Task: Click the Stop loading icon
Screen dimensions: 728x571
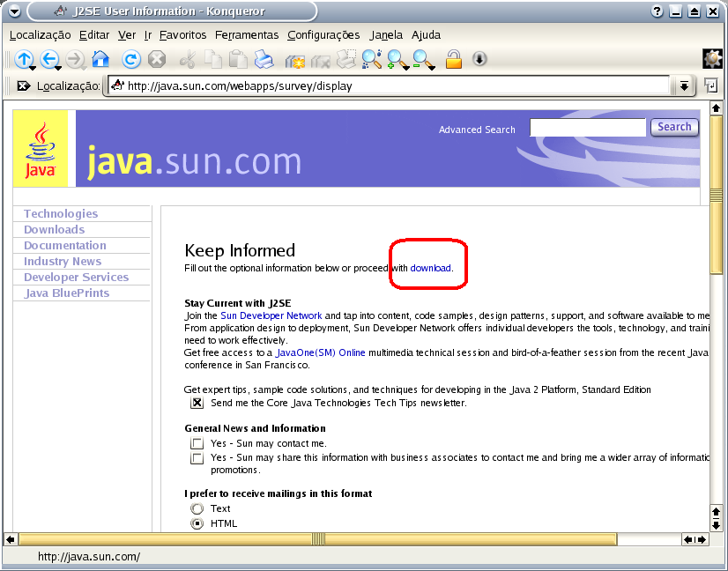Action: pyautogui.click(x=157, y=59)
